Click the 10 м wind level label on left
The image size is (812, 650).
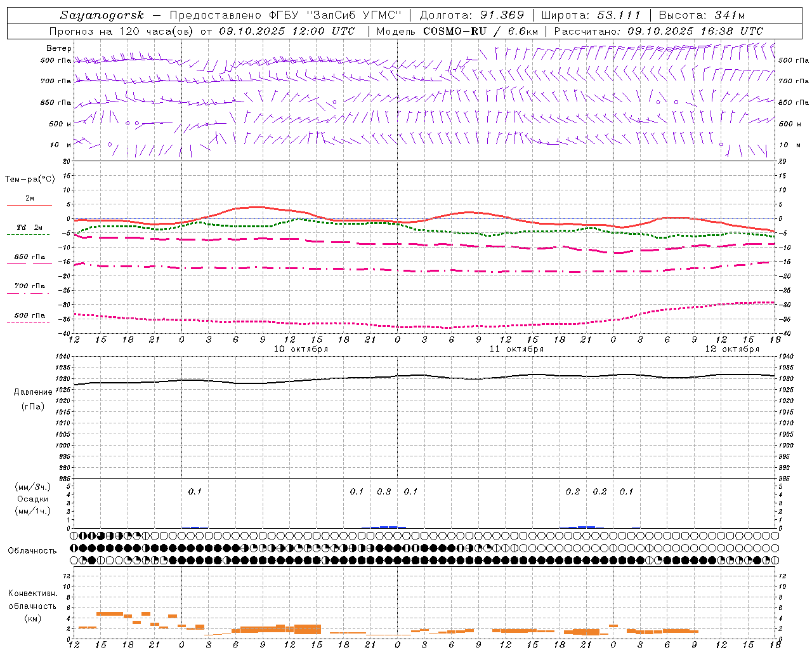61,145
